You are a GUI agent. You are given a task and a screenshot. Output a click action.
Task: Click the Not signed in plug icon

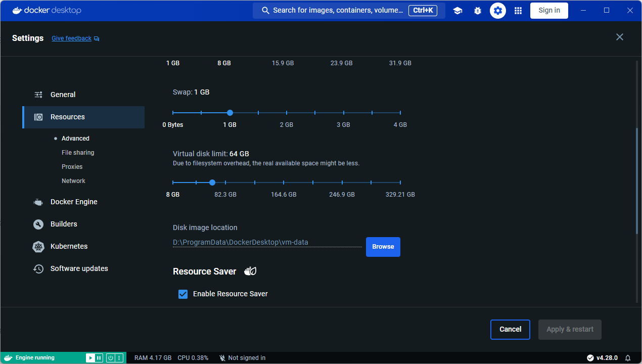tap(222, 358)
